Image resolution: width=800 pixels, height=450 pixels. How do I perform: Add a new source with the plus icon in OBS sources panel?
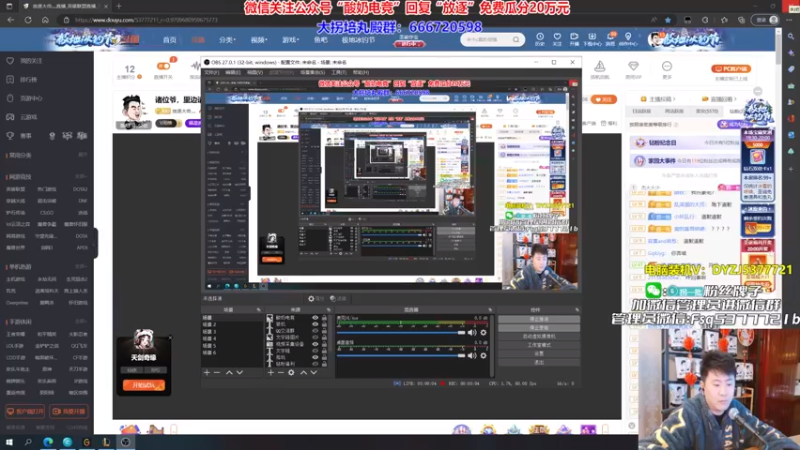tap(270, 373)
